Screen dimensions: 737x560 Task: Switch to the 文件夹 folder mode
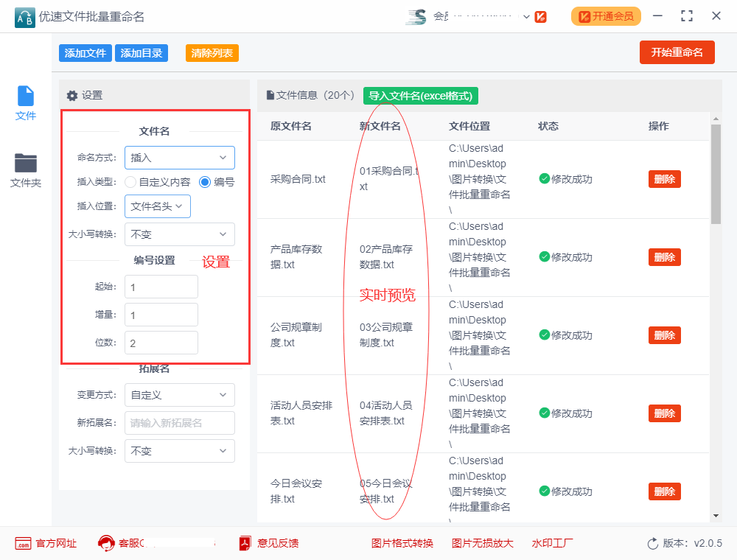(25, 170)
